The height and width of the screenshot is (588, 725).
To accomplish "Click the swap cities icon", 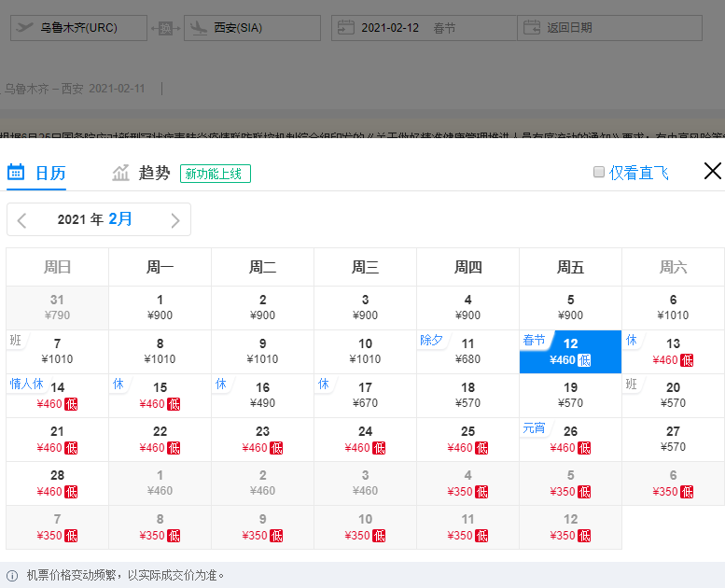I will click(x=165, y=28).
